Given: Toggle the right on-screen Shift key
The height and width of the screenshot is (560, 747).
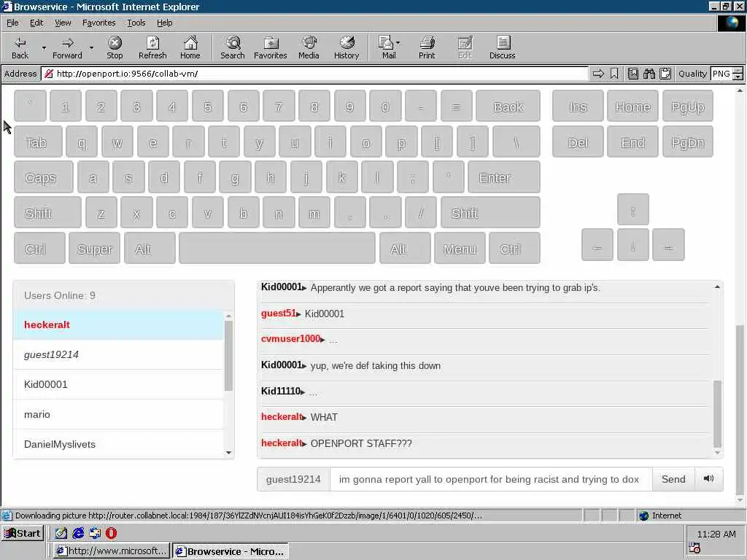Looking at the screenshot, I should 491,212.
